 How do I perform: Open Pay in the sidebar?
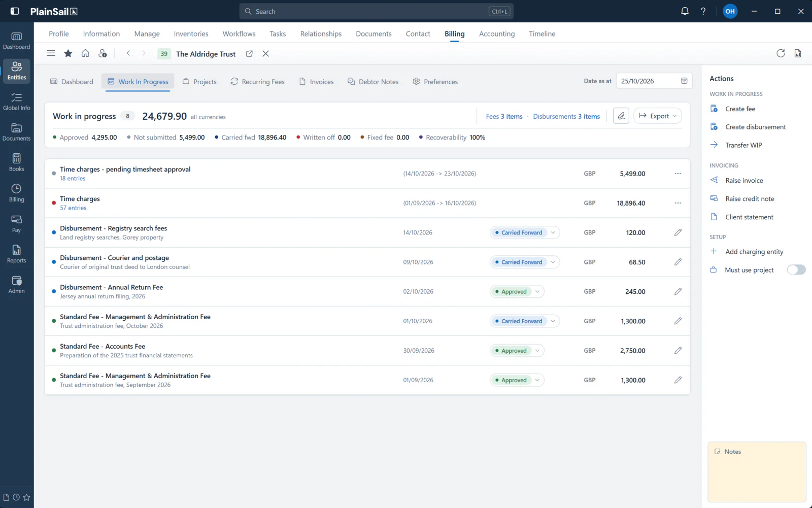pyautogui.click(x=17, y=224)
